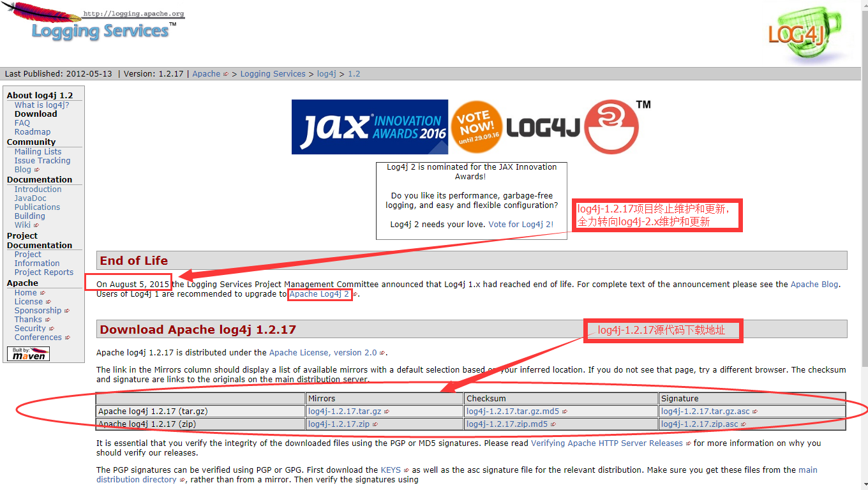
Task: Open the JAX Innovation Awards 2016 banner
Action: 370,127
